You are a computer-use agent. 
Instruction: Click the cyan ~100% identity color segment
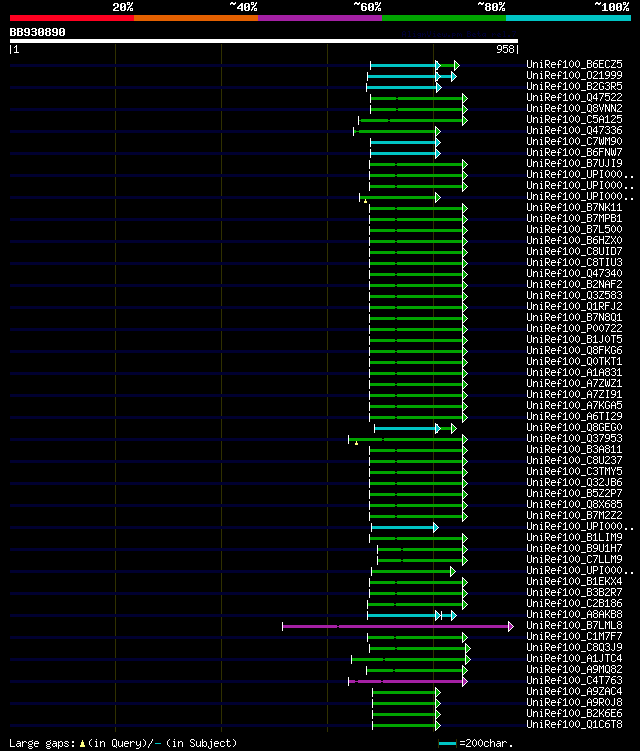568,18
